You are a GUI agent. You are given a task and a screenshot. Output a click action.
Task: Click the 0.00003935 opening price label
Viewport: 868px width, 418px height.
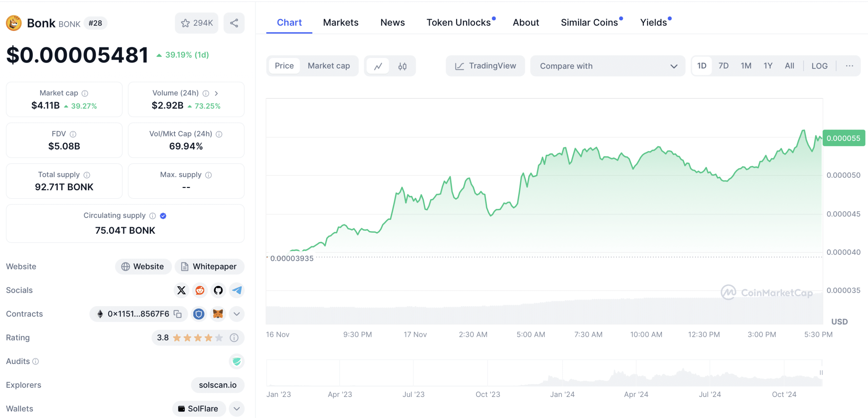[292, 259]
